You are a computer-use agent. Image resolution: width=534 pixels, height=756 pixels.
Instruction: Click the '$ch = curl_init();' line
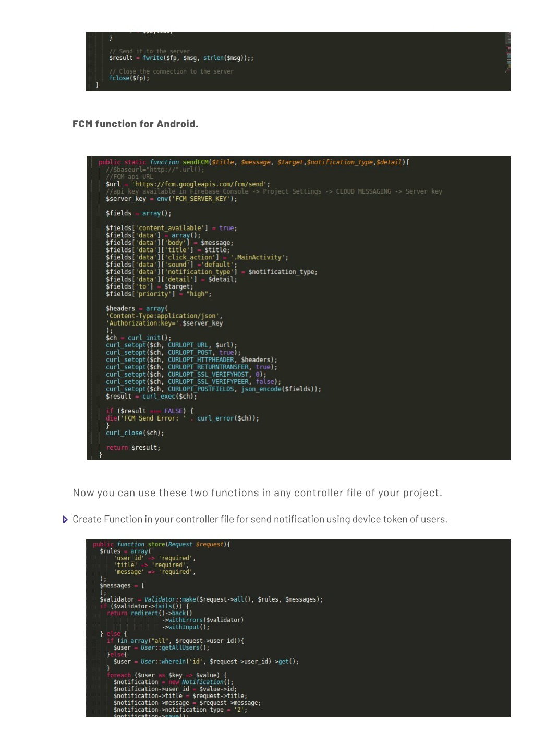click(138, 338)
